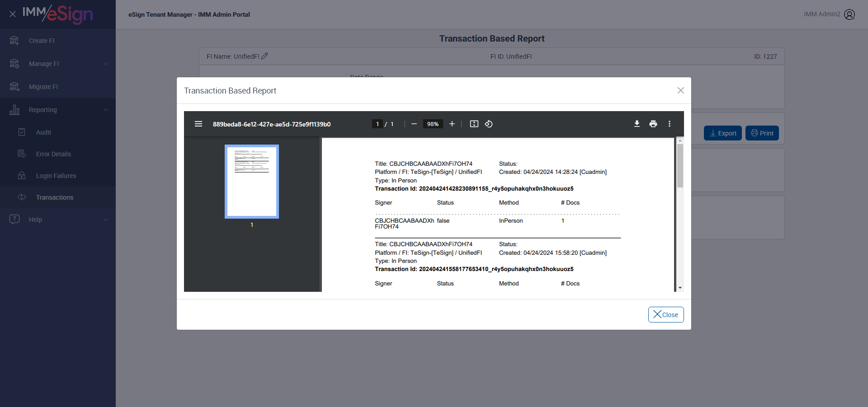
Task: Edit FI Name with the pencil icon
Action: [265, 56]
